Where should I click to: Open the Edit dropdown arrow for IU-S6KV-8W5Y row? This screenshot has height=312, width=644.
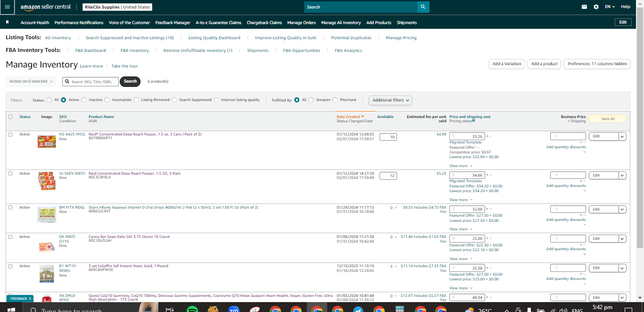click(x=622, y=175)
